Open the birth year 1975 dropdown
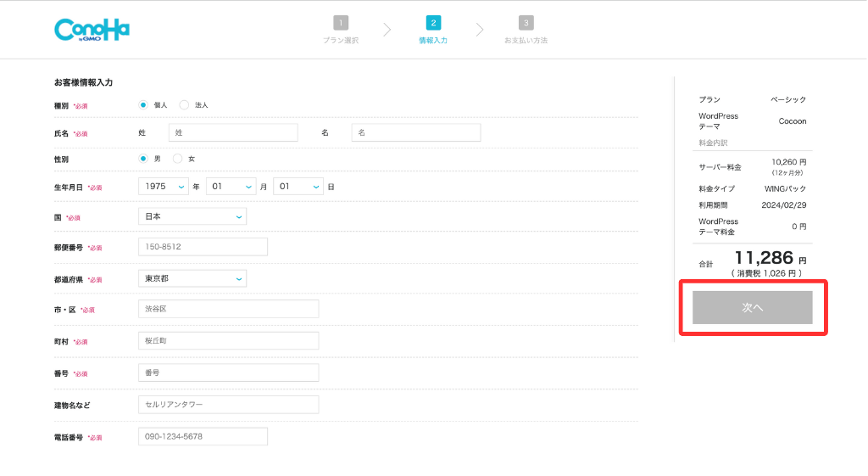Viewport: 868px width, 476px height. click(x=164, y=187)
